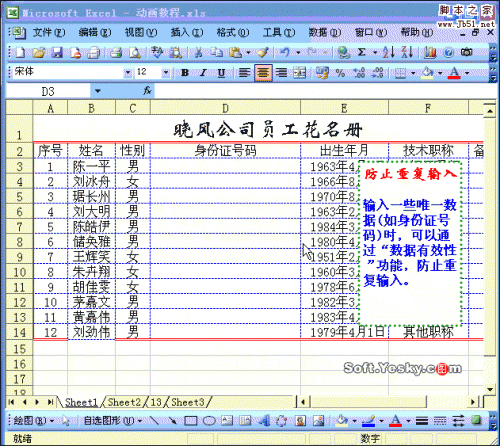Expand the Paste options dropdown arrow

[x=248, y=52]
